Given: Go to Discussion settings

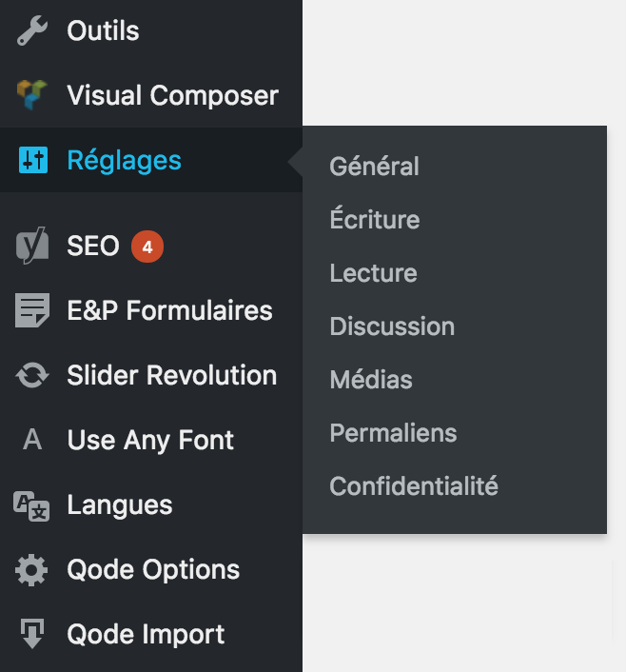Looking at the screenshot, I should [x=392, y=326].
